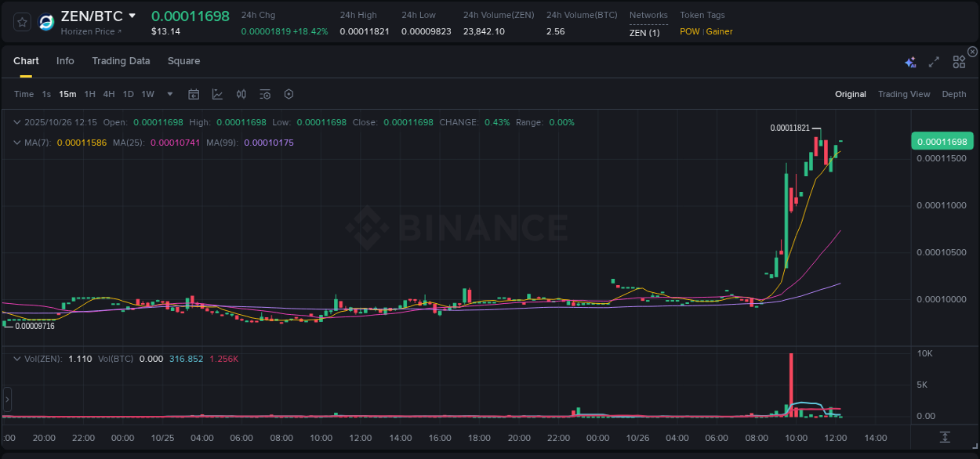980x459 pixels.
Task: Click the fullscreen expand arrows icon
Action: pos(933,60)
